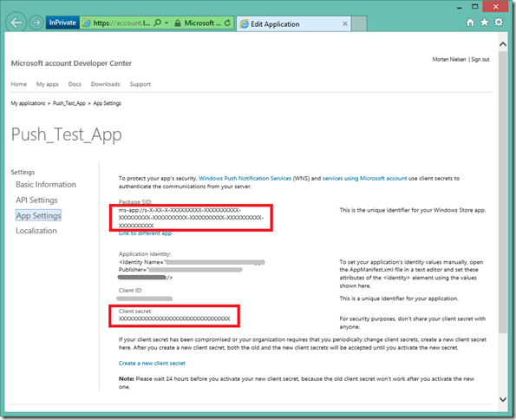Screen dimensions: 516x420
Task: Click the Internet Explorer icon on Edit Application tab
Action: point(245,24)
